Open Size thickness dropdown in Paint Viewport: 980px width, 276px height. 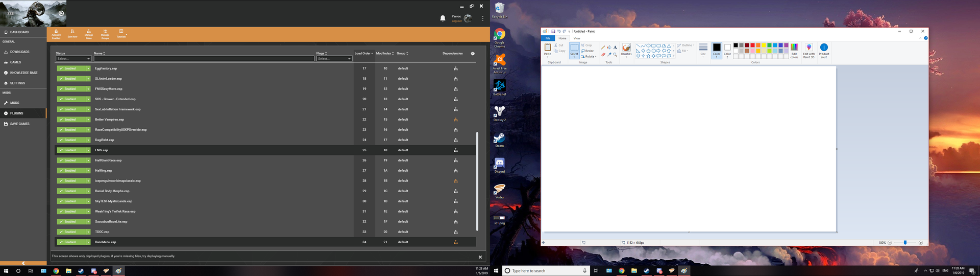[x=703, y=50]
